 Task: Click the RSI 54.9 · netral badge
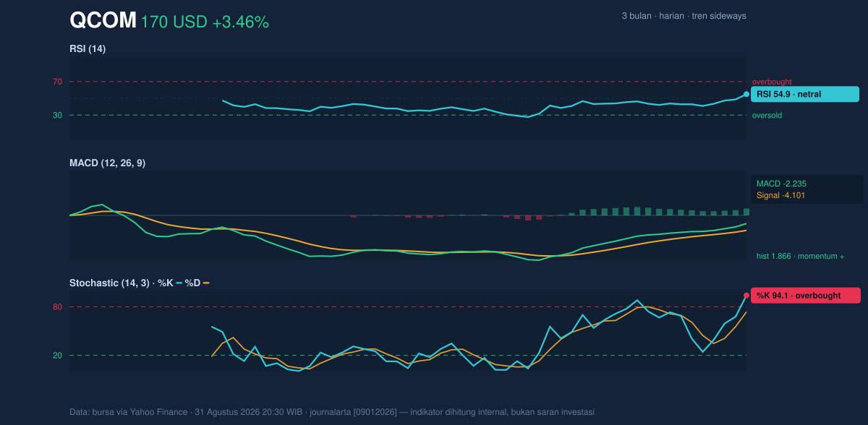pos(805,94)
